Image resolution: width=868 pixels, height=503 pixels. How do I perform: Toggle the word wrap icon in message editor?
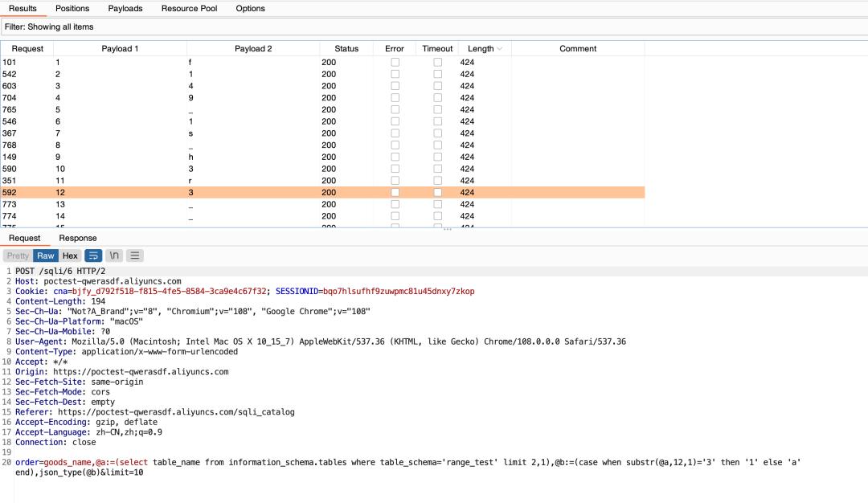(93, 256)
